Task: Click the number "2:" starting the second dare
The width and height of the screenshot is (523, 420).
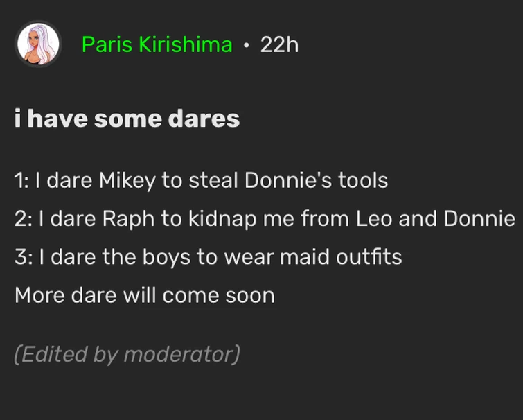Action: pos(22,218)
